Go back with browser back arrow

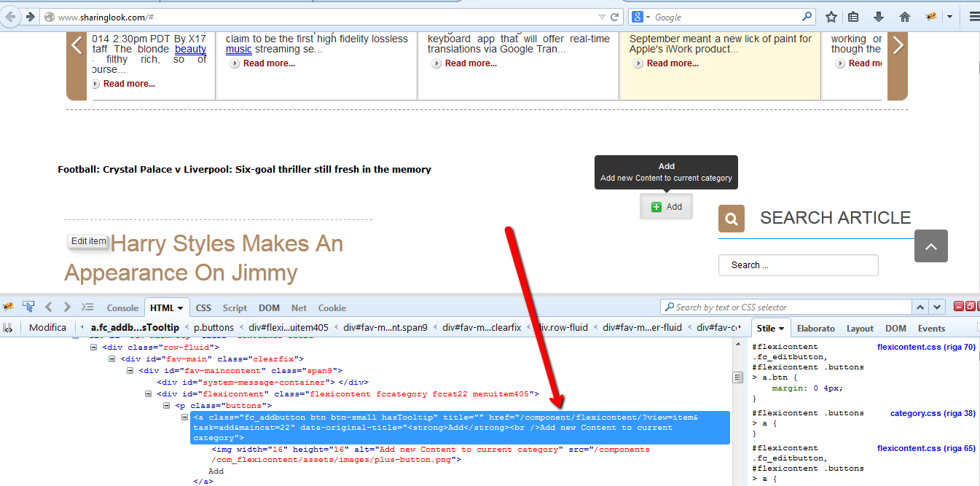point(11,17)
